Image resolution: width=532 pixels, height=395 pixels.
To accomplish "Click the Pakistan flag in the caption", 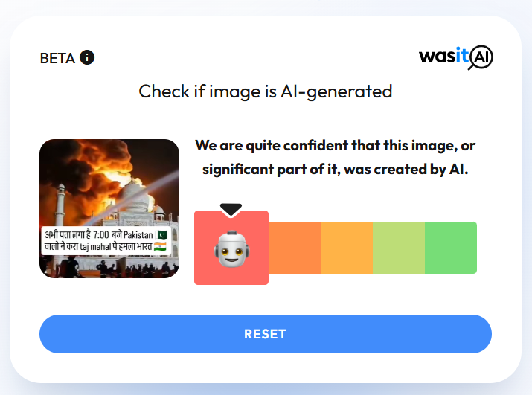I will [162, 234].
